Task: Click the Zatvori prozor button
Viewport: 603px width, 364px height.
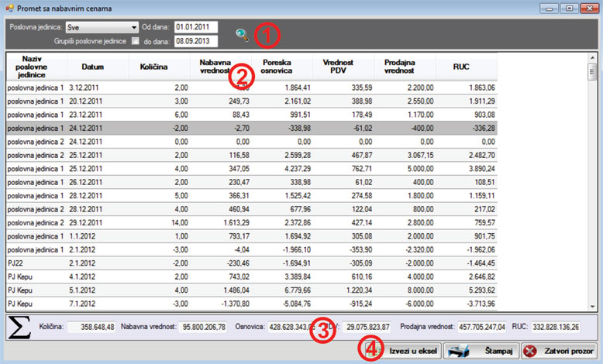Action: coord(560,351)
